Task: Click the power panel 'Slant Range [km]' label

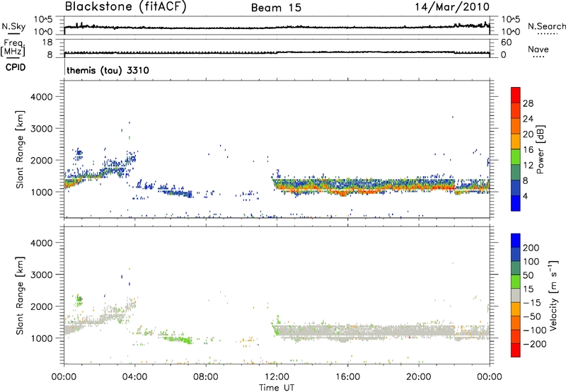Action: point(20,149)
